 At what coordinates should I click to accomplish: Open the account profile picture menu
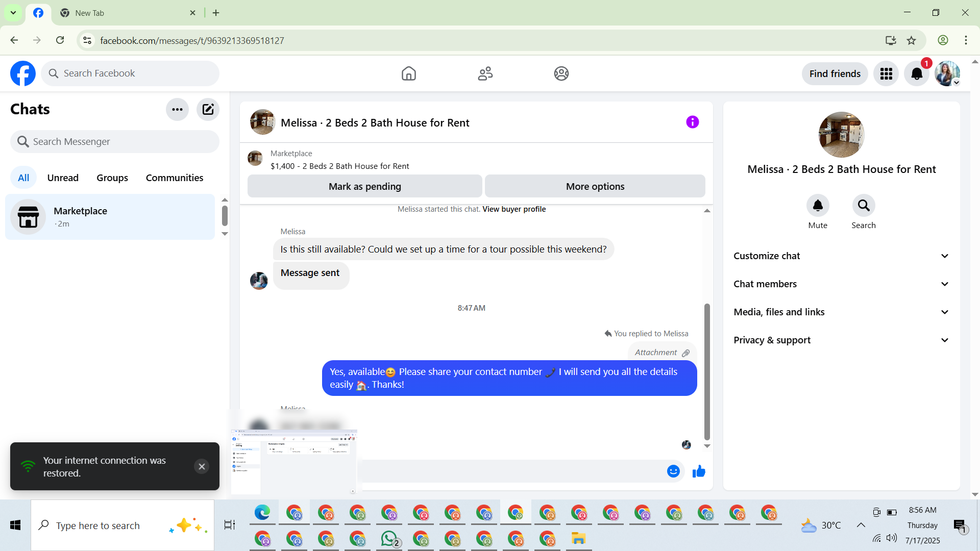point(947,74)
